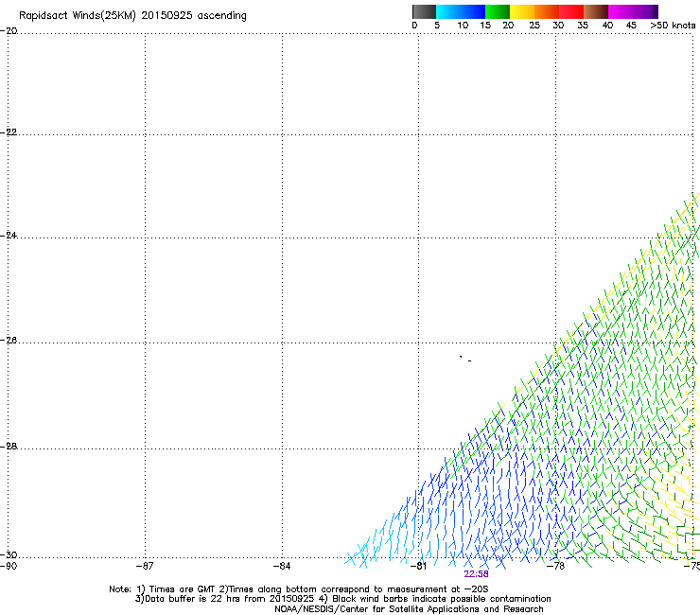Click the longitude label -84
Screen dimensions: 700x615
(282, 567)
